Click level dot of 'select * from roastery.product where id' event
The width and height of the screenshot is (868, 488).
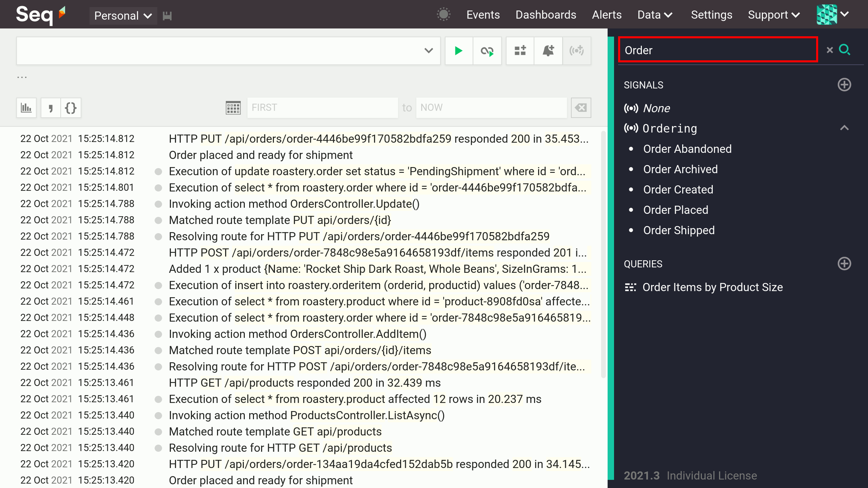click(158, 302)
